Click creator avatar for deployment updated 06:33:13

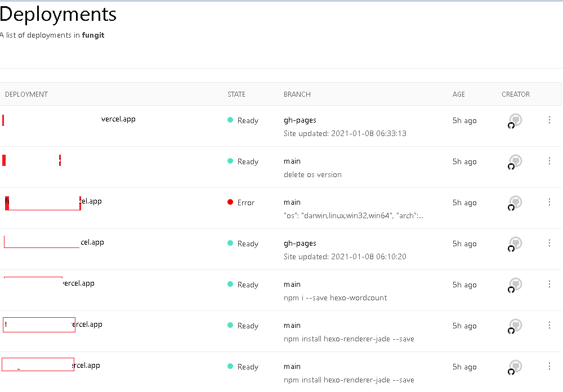click(x=515, y=120)
